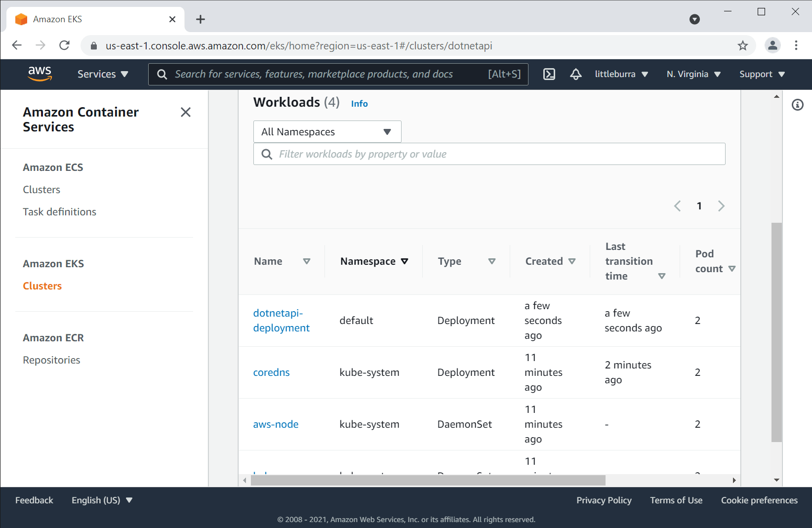Image resolution: width=812 pixels, height=528 pixels.
Task: Open a new browser tab
Action: coord(201,19)
